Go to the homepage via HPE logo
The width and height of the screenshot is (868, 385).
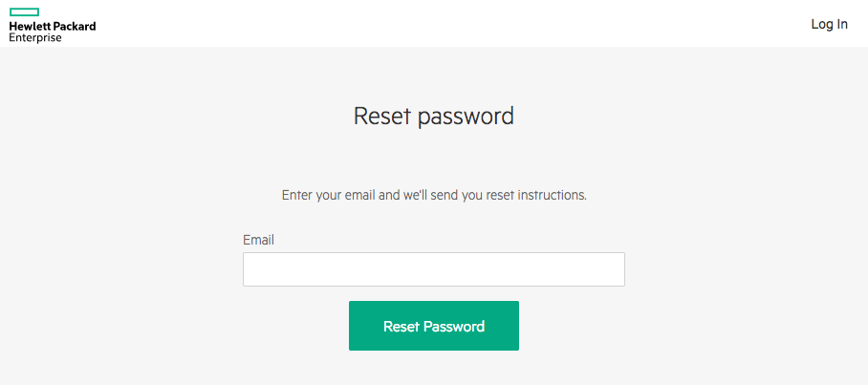(52, 25)
